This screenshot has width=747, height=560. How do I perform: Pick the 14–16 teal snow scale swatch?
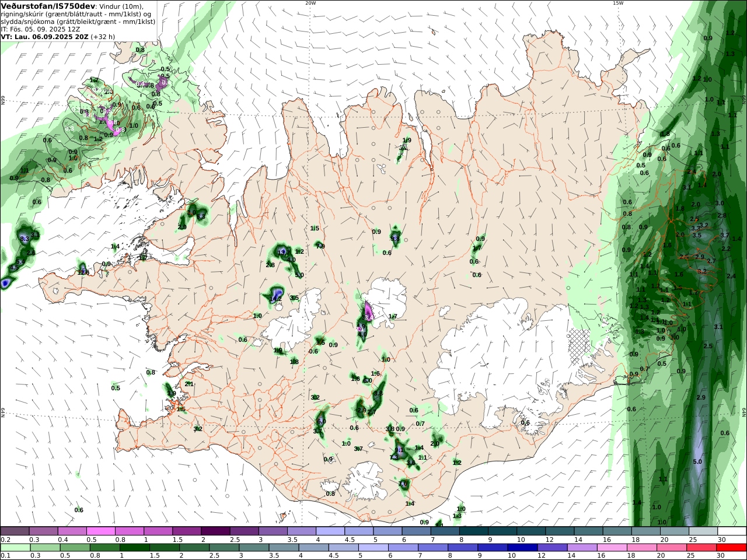pyautogui.click(x=588, y=531)
